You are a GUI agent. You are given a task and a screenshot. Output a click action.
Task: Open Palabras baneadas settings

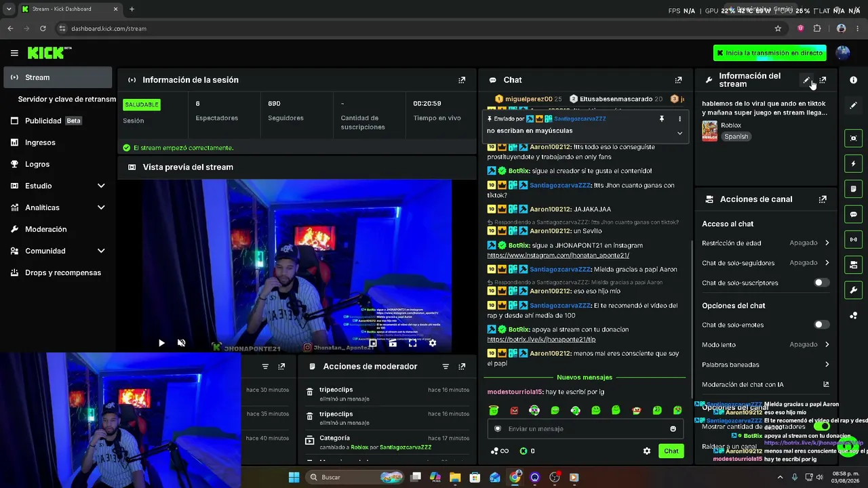click(x=766, y=365)
